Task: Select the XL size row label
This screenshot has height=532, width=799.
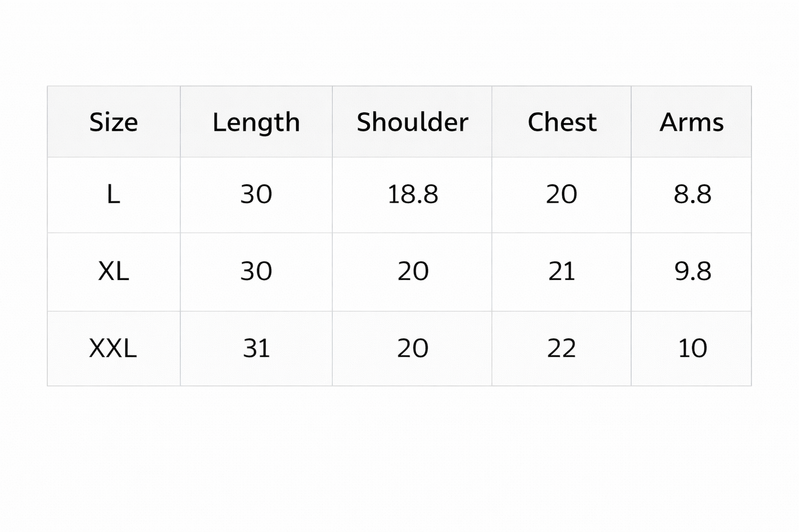Action: click(x=113, y=271)
